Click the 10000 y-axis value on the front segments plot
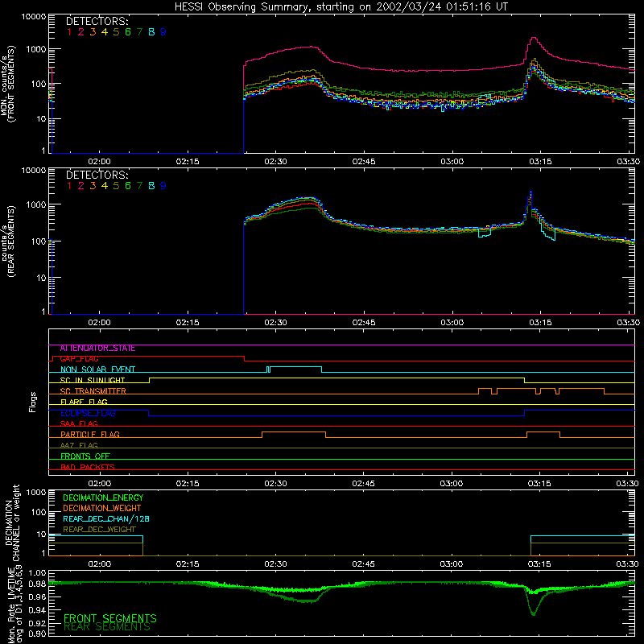Viewport: 644px width, 644px height. point(34,17)
